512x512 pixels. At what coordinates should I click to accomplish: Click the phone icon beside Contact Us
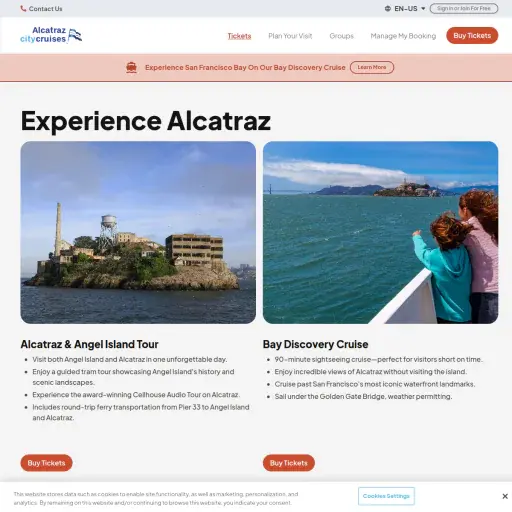point(23,9)
